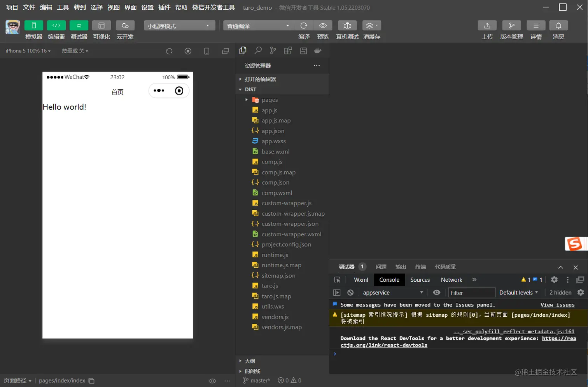Image resolution: width=588 pixels, height=387 pixels.
Task: Expand the open editors section
Action: click(282, 79)
